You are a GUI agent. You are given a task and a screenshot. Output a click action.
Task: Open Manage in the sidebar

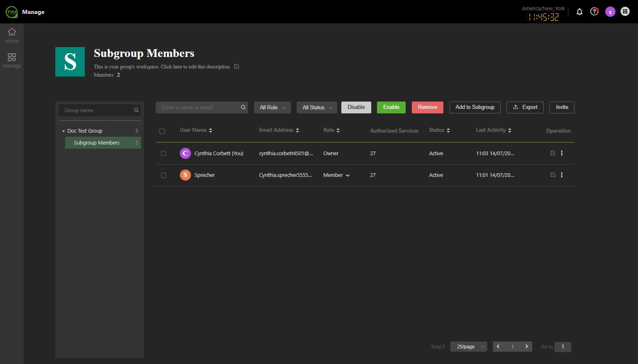coord(12,61)
